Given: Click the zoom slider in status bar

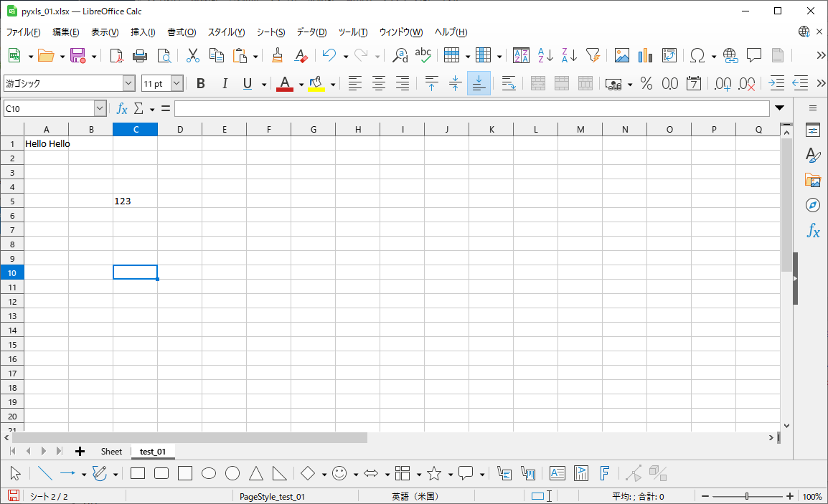Looking at the screenshot, I should pos(747,496).
